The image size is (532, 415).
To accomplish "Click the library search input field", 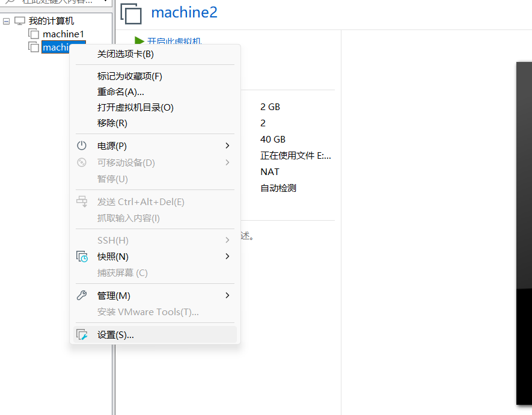I will tap(57, 2).
